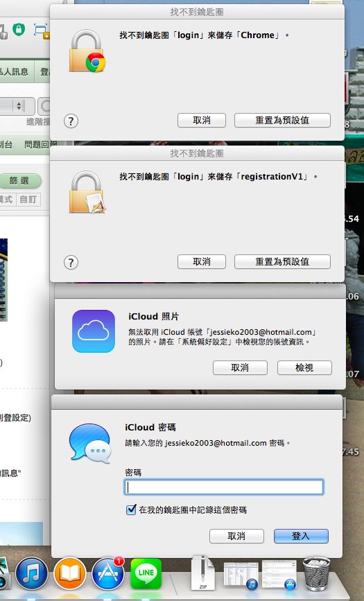Click the iCloud 照片 heading text
This screenshot has width=364, height=601.
[x=153, y=317]
